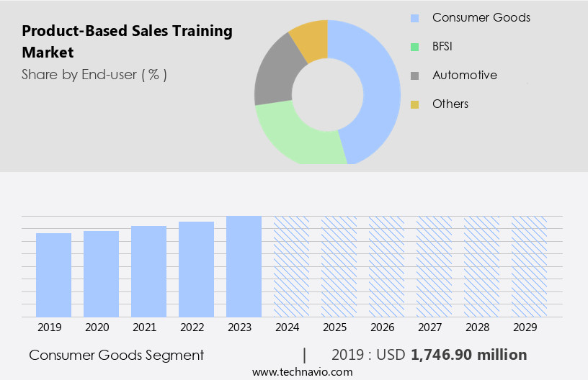Click the gray Automotive legend swatch

[414, 76]
